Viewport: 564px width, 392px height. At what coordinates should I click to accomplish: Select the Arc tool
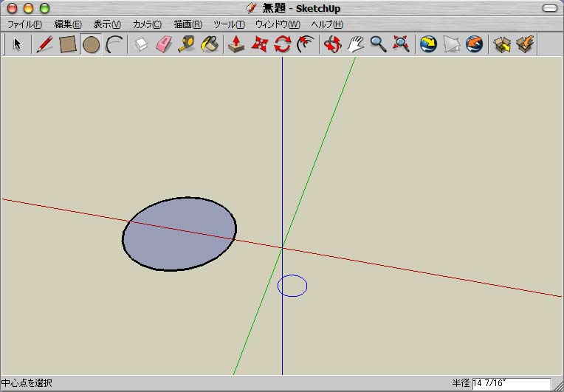(x=114, y=44)
